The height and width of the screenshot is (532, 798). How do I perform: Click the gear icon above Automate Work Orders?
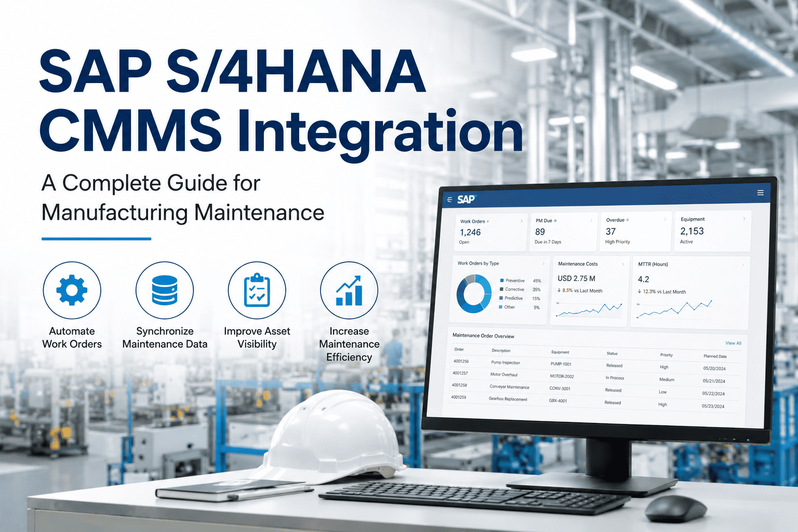pyautogui.click(x=72, y=290)
